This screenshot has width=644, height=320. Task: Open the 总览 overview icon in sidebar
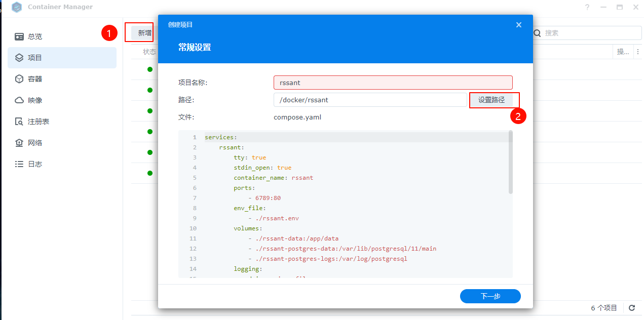[19, 36]
